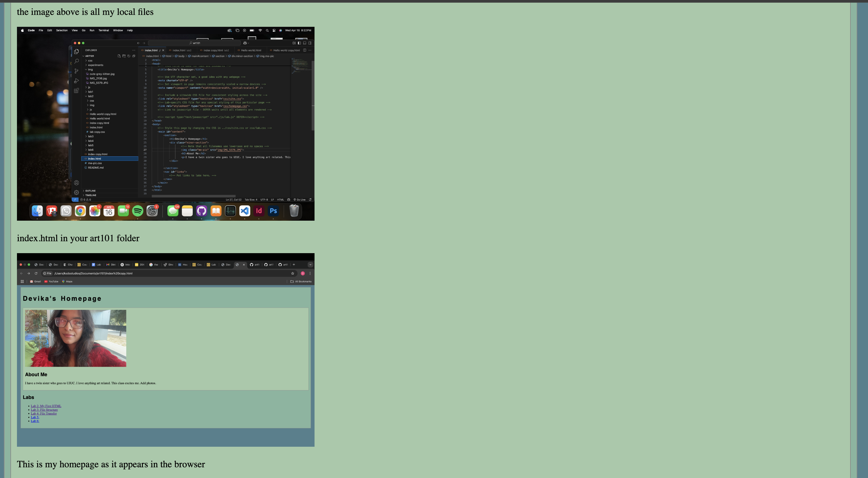Click the Collapse Folders icon in ART101 header
Image resolution: width=868 pixels, height=478 pixels.
click(134, 56)
